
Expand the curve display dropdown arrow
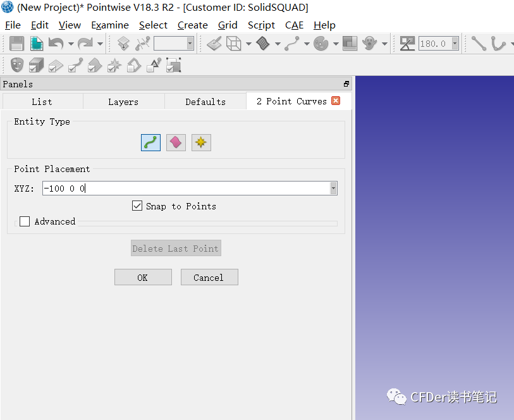click(307, 44)
